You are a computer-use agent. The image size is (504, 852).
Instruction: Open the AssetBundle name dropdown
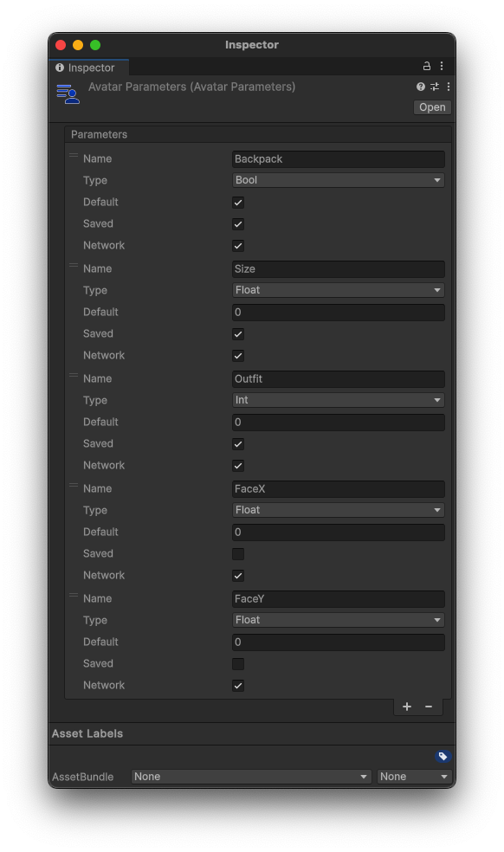(x=251, y=777)
